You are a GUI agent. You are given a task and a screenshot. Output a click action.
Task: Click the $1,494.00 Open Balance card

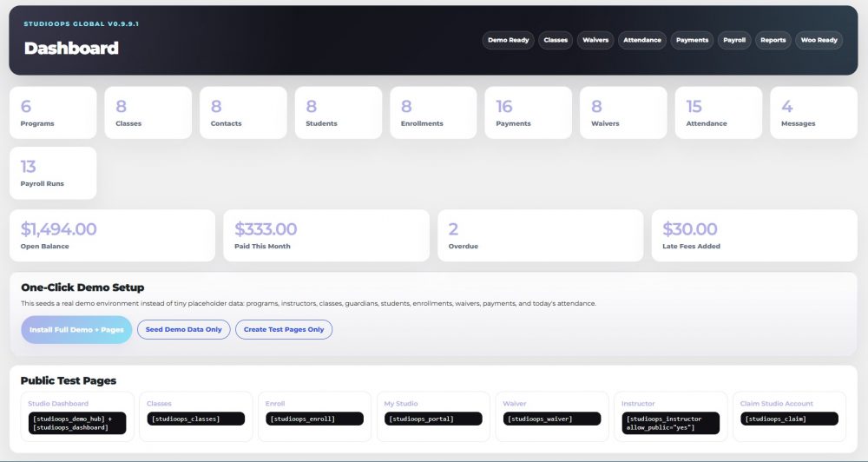point(112,235)
